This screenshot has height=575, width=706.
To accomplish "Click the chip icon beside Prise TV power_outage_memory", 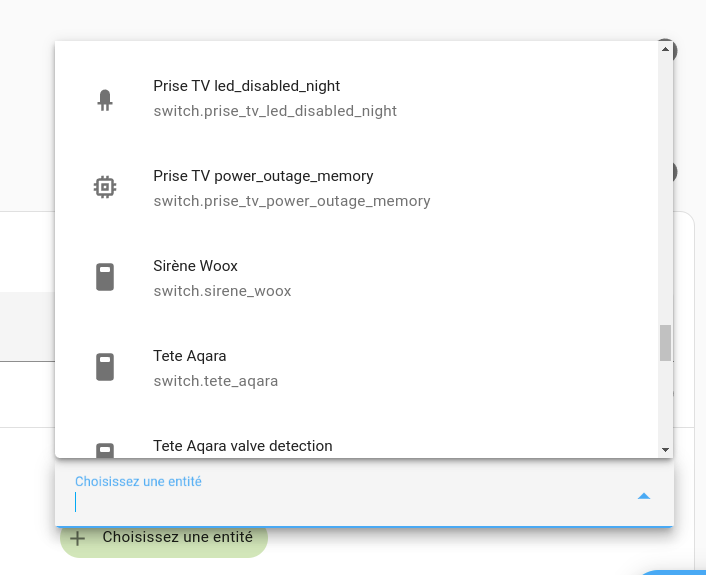I will 105,186.
